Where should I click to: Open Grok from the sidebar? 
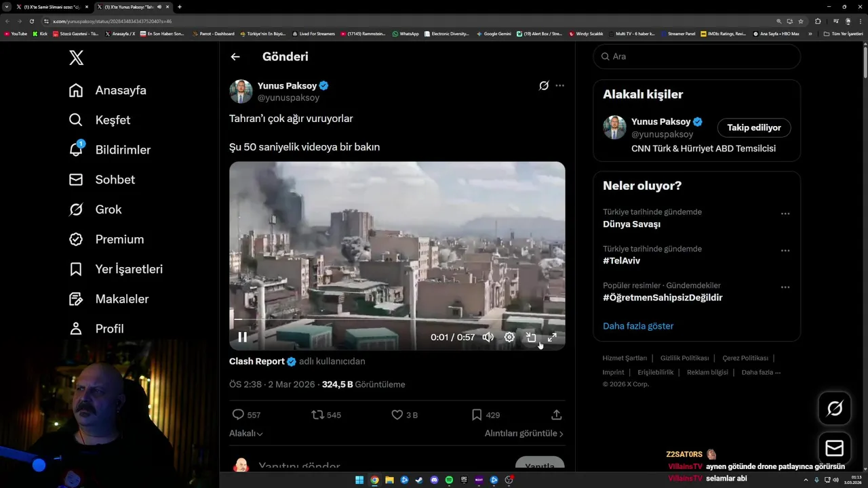[95, 209]
